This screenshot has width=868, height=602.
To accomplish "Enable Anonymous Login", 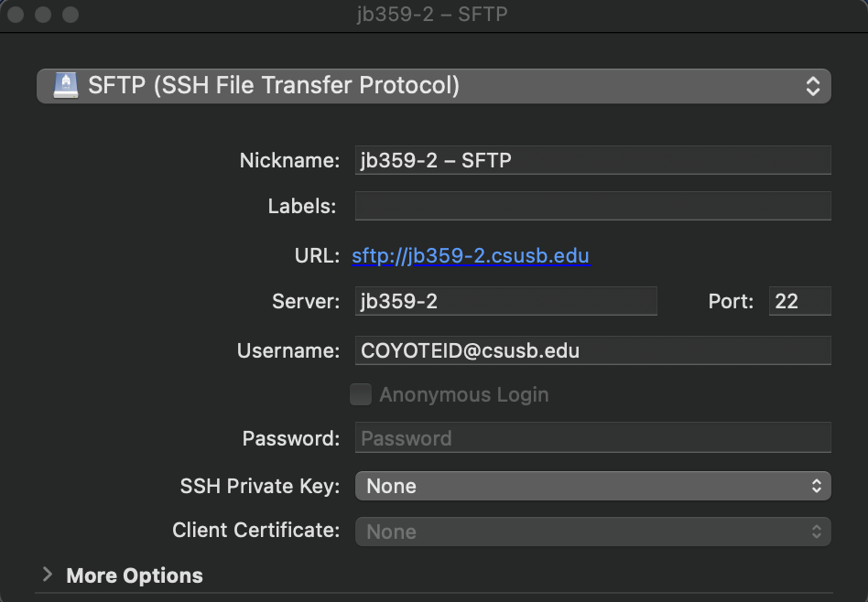I will tap(361, 394).
